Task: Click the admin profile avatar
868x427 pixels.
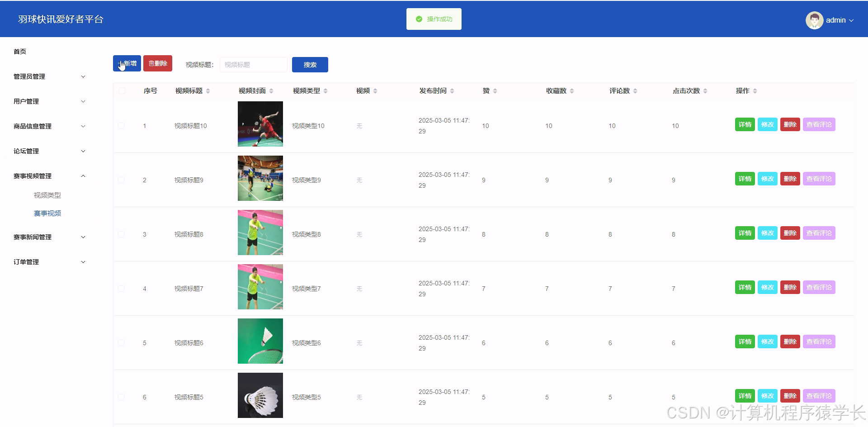Action: click(x=814, y=20)
